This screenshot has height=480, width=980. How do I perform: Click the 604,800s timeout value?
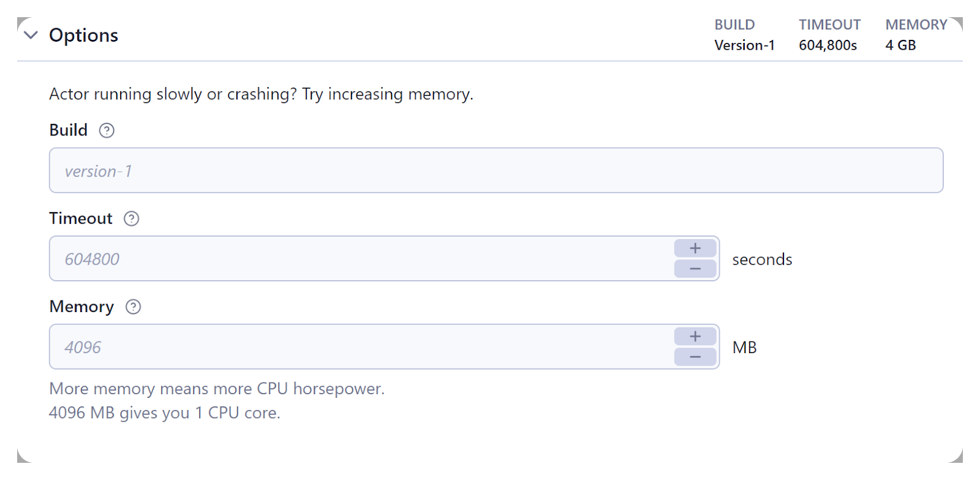click(x=829, y=45)
